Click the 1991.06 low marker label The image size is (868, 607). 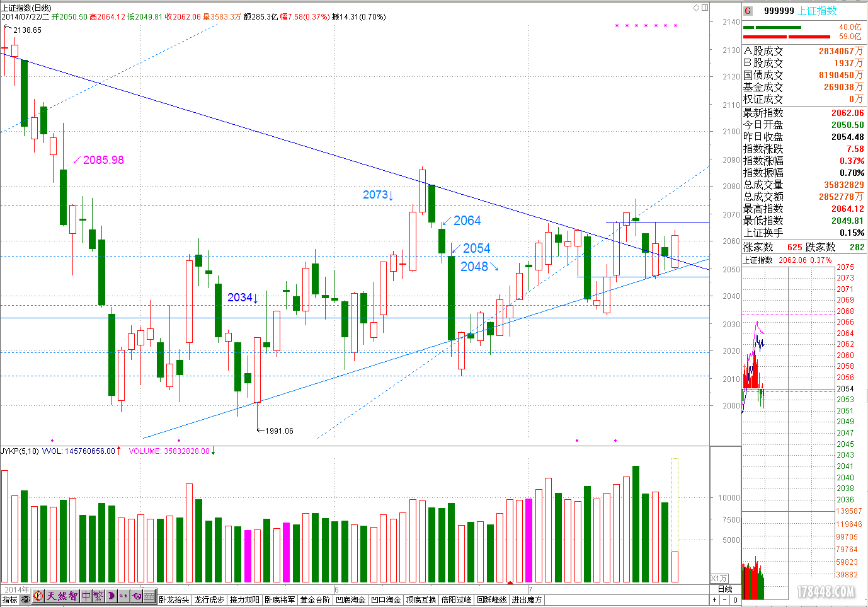(279, 431)
